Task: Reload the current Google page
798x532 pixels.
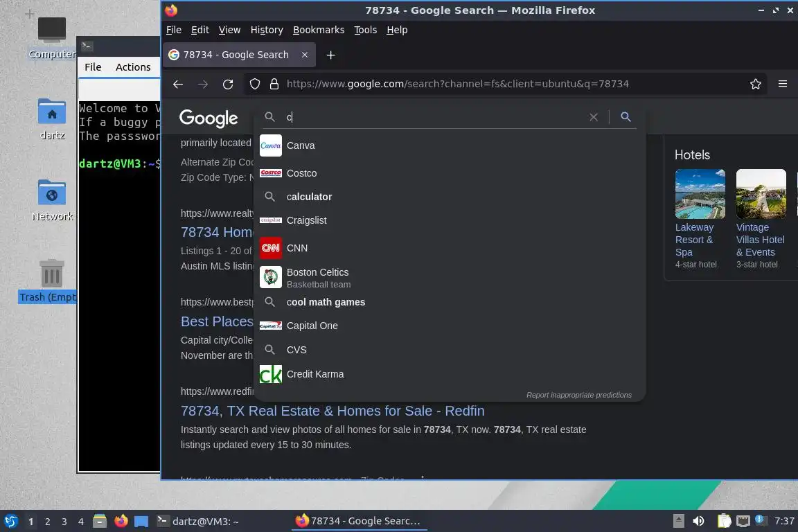Action: 227,84
